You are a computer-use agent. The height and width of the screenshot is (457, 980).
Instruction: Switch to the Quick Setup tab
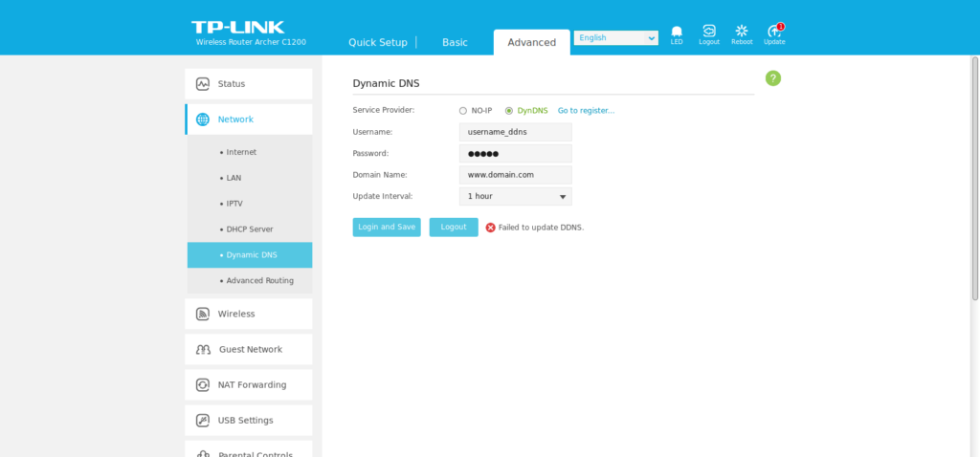[x=378, y=42]
